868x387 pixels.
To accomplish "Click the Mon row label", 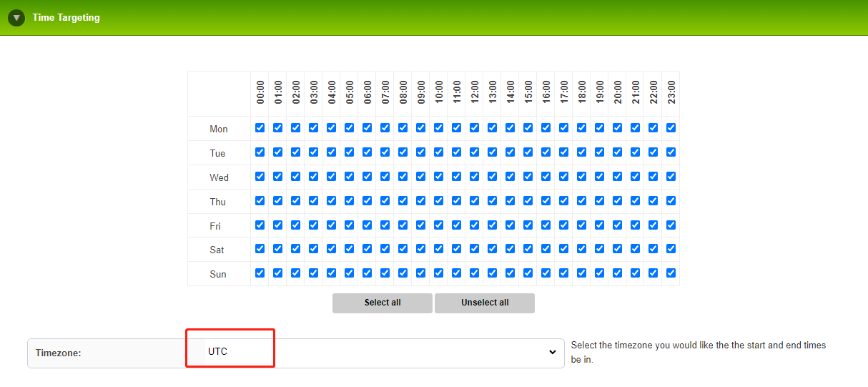I will pyautogui.click(x=219, y=129).
